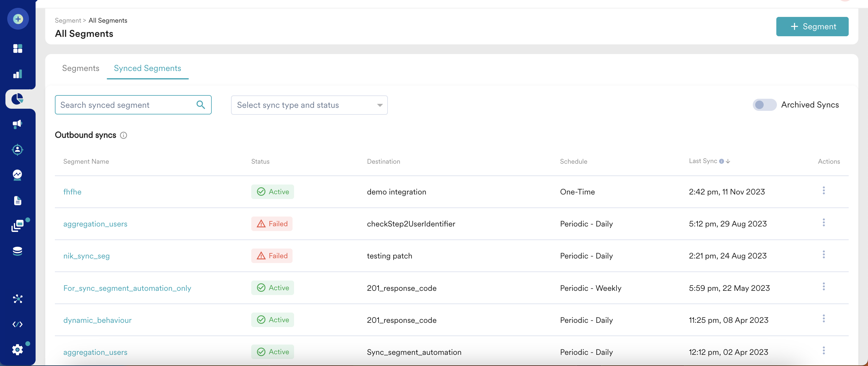Open the For_sync_segment_automation_only segment link
The image size is (868, 366).
[127, 288]
